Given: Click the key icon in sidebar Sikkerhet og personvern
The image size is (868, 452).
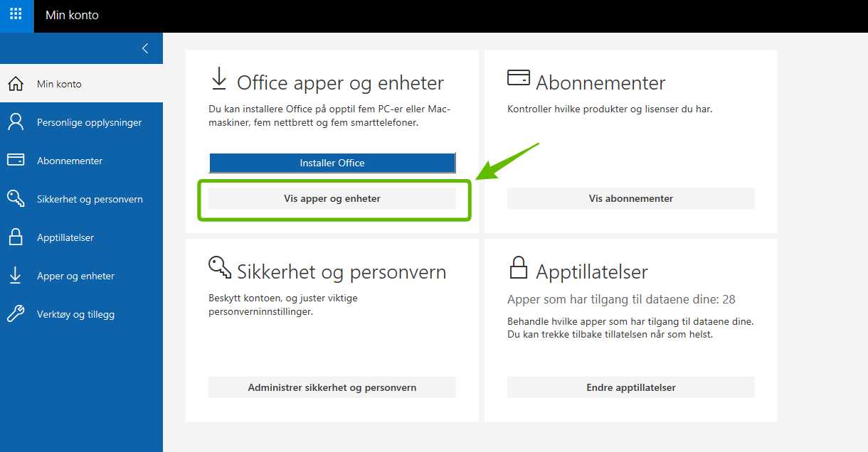Looking at the screenshot, I should pyautogui.click(x=16, y=198).
